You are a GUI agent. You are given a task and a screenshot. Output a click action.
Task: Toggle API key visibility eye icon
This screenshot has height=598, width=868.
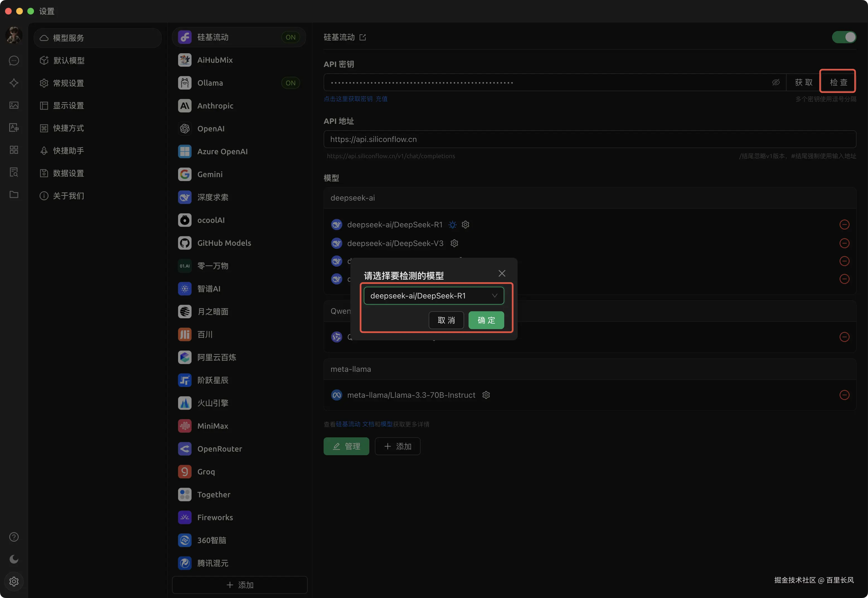(776, 83)
